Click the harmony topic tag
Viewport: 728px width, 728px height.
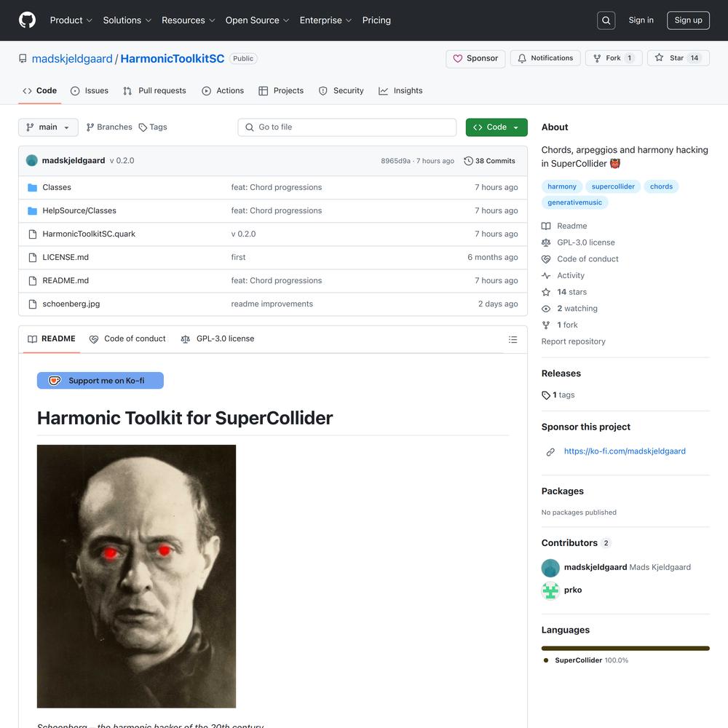562,186
